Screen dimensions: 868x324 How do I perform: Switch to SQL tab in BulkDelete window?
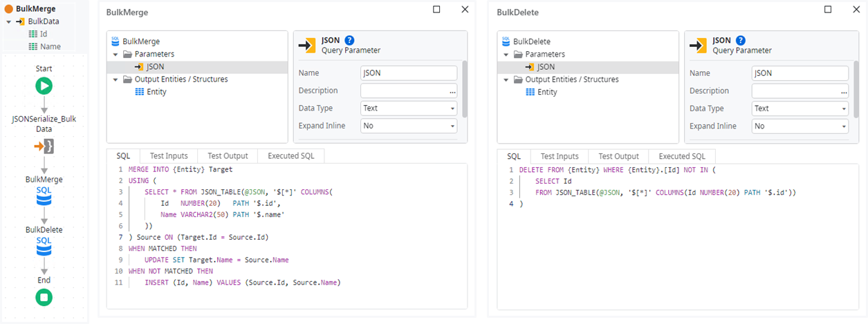click(x=514, y=156)
